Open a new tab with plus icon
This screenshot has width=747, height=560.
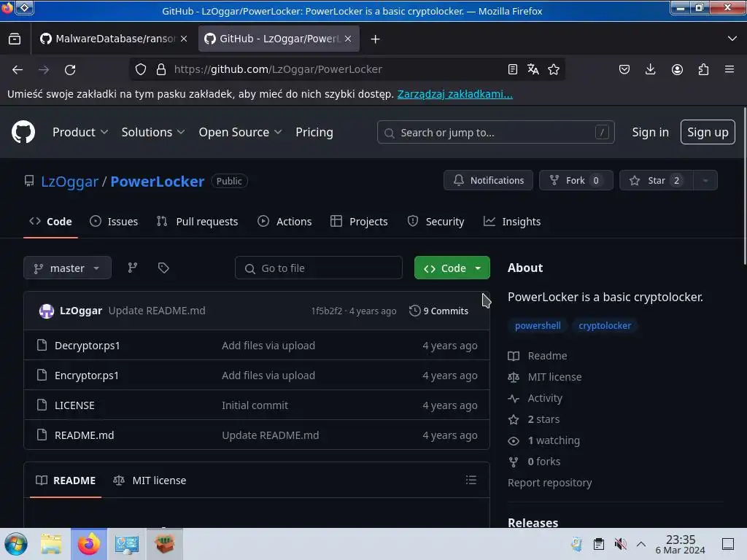click(x=376, y=39)
